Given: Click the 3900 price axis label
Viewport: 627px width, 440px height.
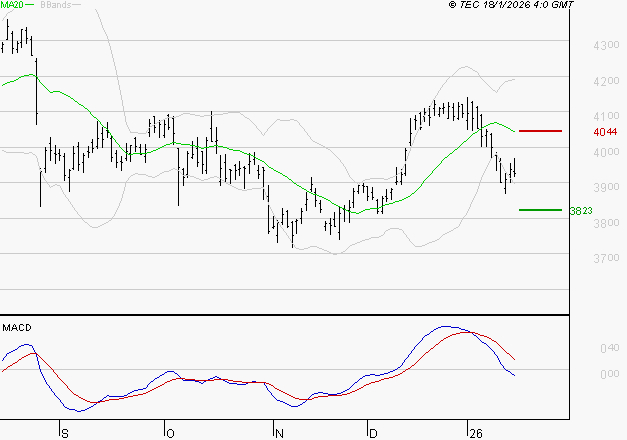Looking at the screenshot, I should (x=606, y=187).
